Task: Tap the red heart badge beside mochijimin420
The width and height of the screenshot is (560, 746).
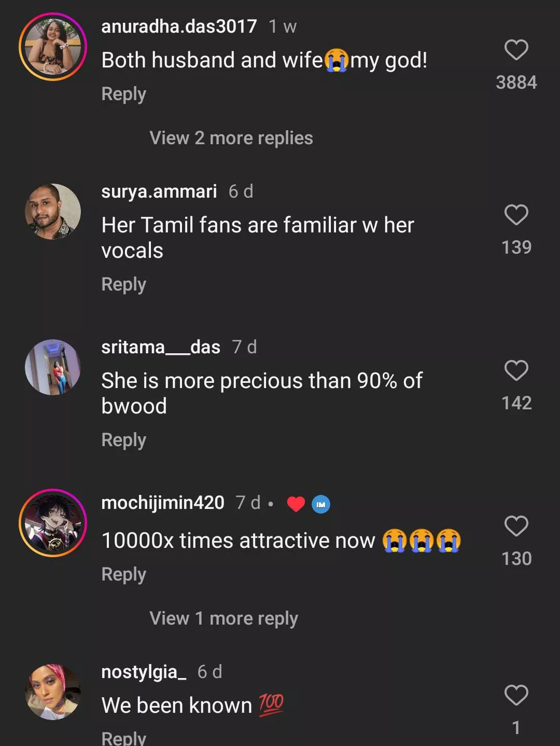Action: pos(296,504)
